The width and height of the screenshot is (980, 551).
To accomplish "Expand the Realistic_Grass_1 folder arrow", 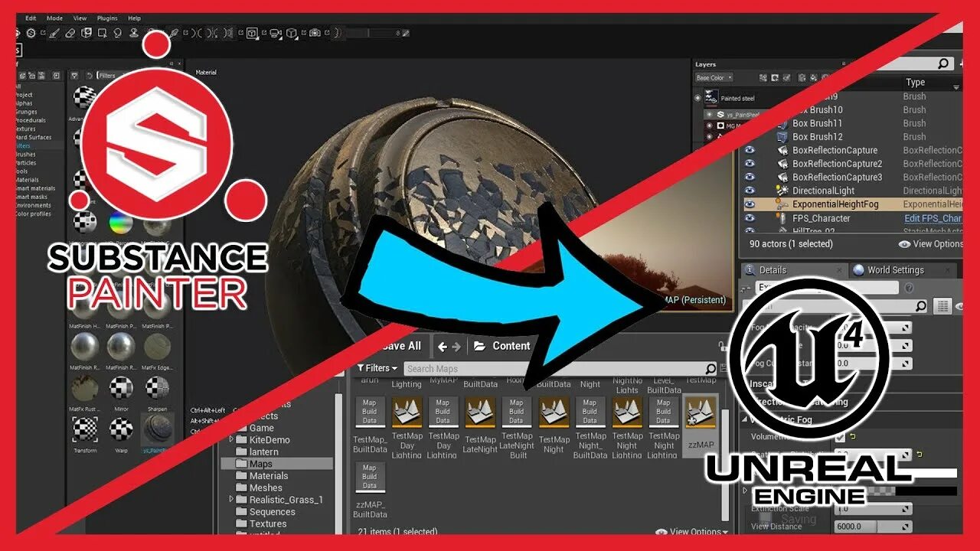I will tap(232, 500).
